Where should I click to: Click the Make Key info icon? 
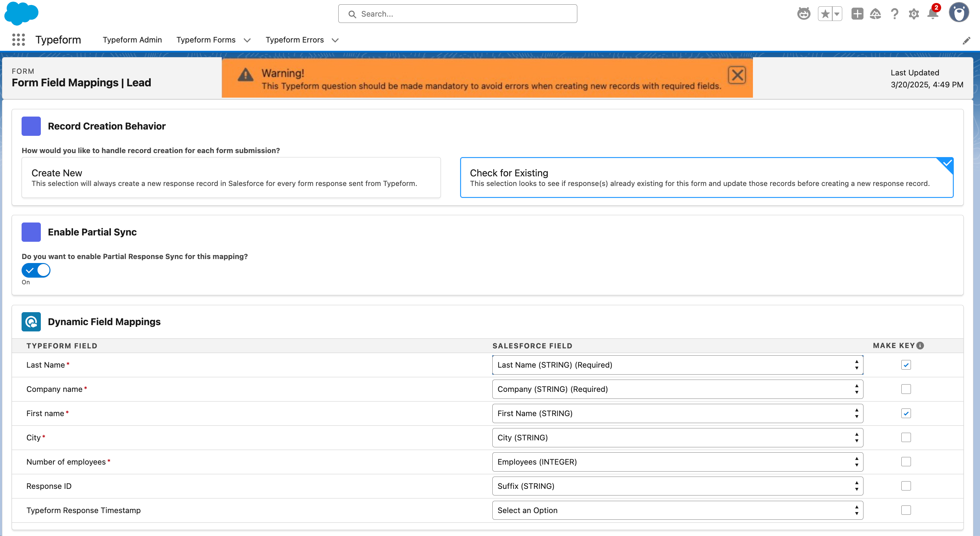pyautogui.click(x=920, y=345)
